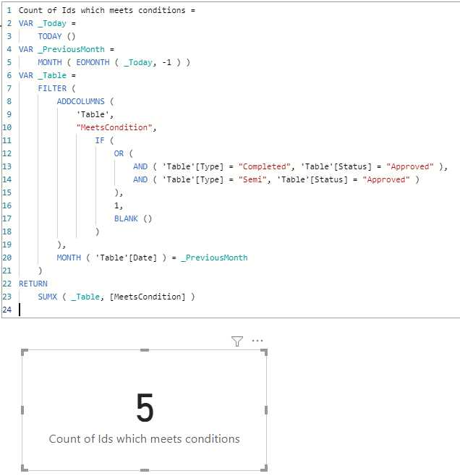Screen dimensions: 460x476
Task: Click the "Approved" string on line 14
Action: (386, 179)
